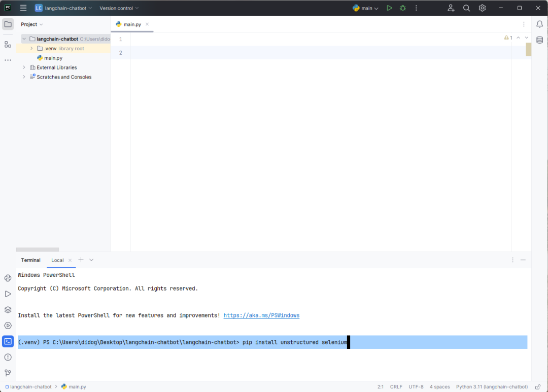Toggle the Terminal tool window icon
This screenshot has width=548, height=392.
click(x=8, y=341)
